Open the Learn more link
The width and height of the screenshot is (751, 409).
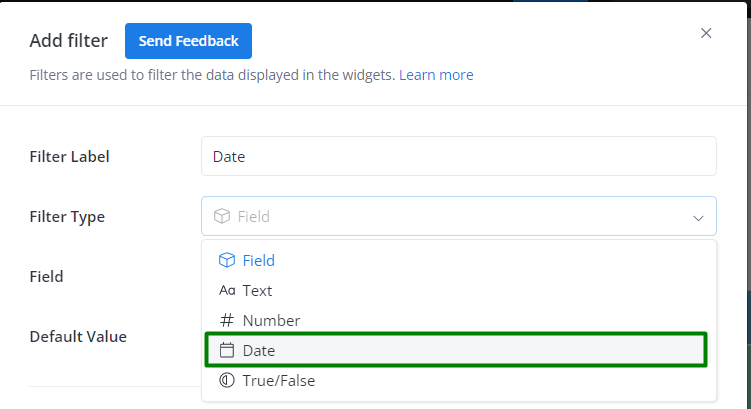[x=436, y=75]
